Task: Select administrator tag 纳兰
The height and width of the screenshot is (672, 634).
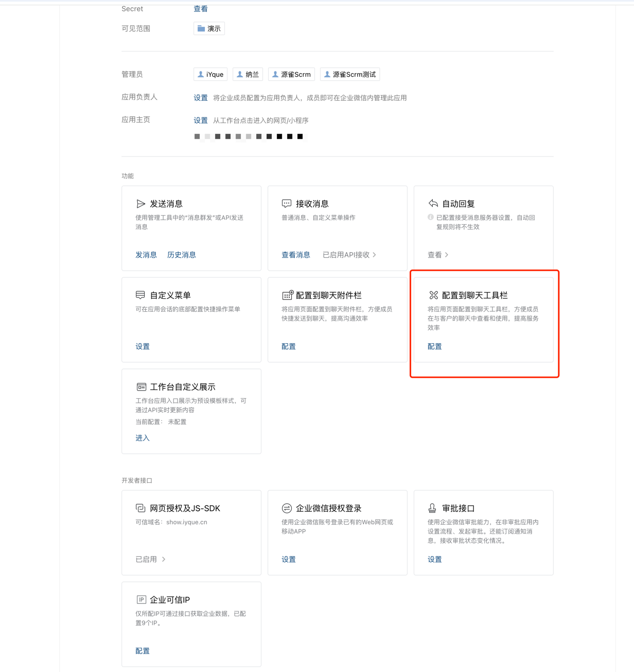Action: [x=248, y=75]
